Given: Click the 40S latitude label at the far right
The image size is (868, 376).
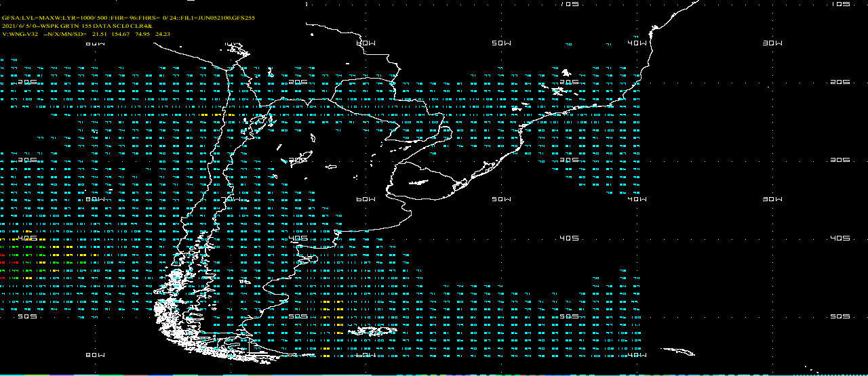Looking at the screenshot, I should click(x=840, y=238).
